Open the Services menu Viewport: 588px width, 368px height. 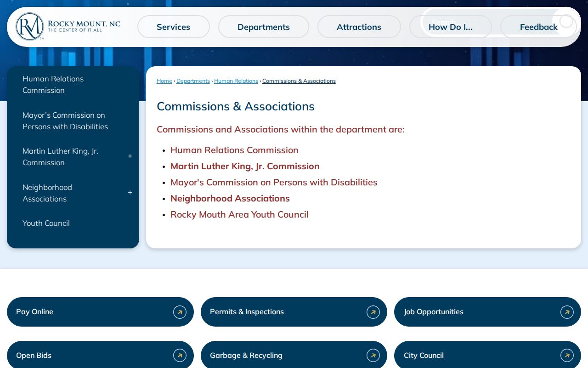pyautogui.click(x=174, y=27)
